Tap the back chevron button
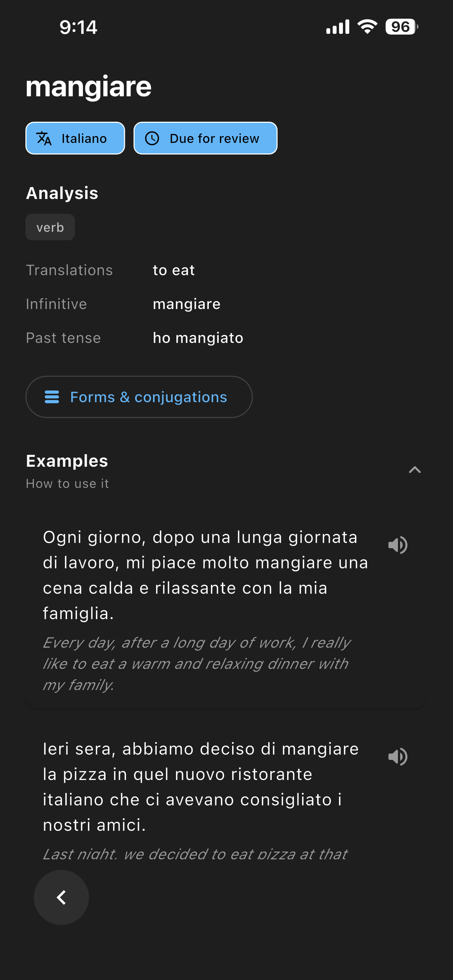 (x=61, y=897)
